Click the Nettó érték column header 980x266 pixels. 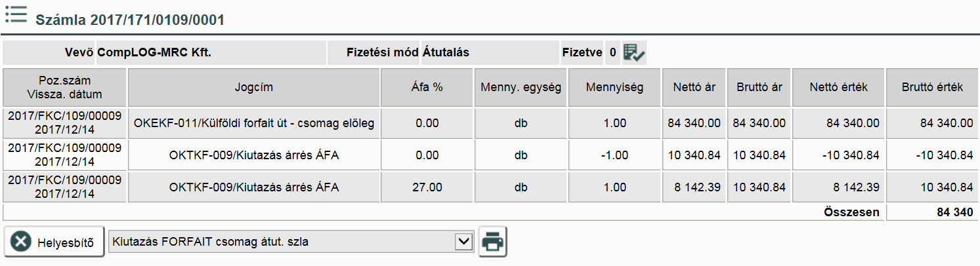[x=838, y=87]
